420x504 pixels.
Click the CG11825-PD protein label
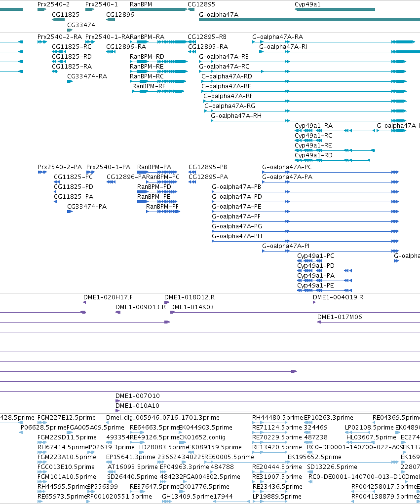click(x=74, y=187)
